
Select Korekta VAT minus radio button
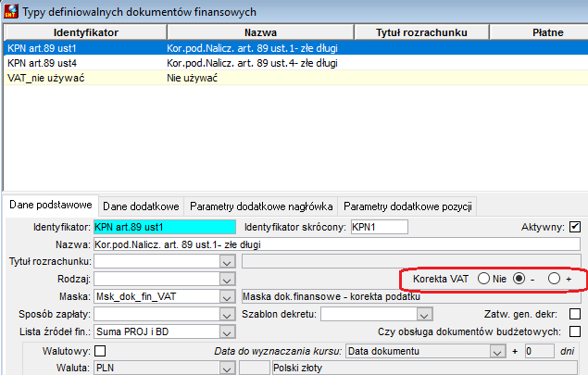click(519, 279)
